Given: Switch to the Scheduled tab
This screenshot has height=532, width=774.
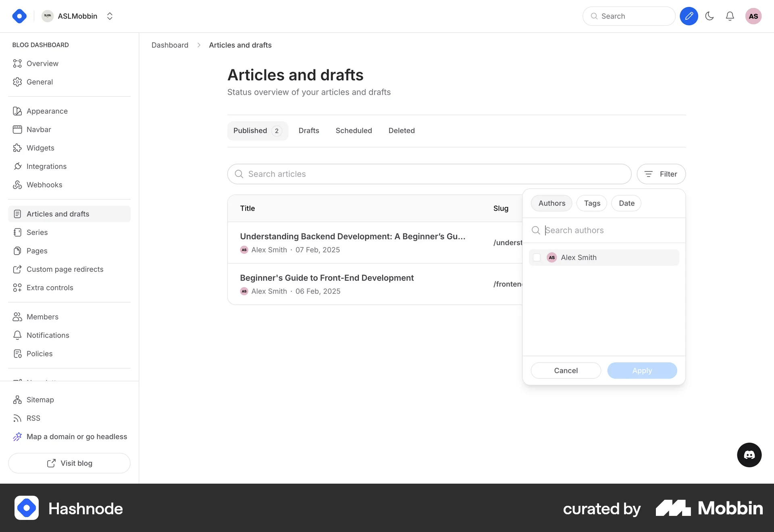Looking at the screenshot, I should pyautogui.click(x=354, y=131).
